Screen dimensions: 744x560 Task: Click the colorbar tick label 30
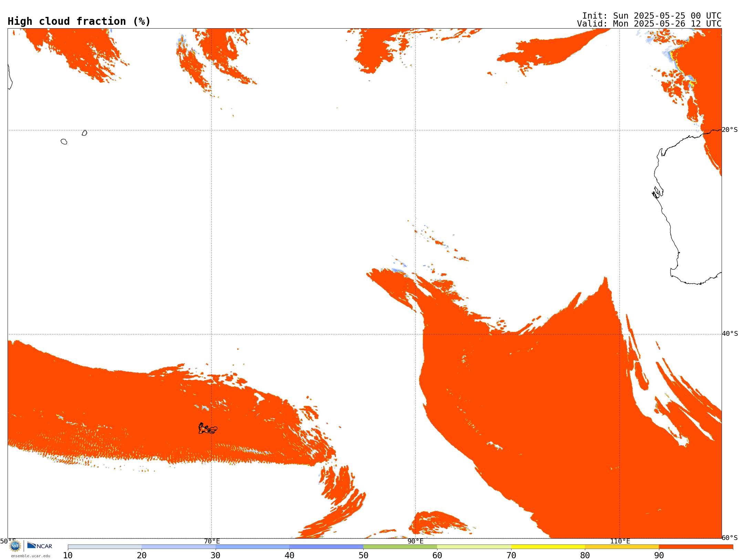coord(215,556)
